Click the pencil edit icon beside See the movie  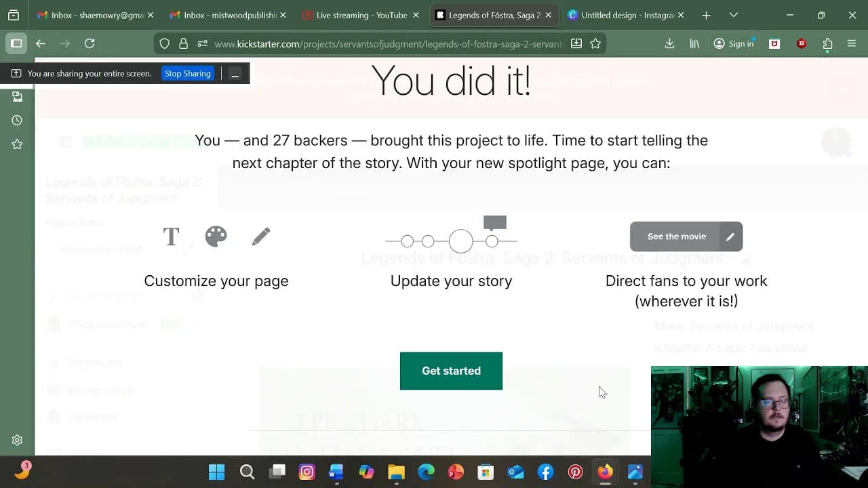pyautogui.click(x=730, y=237)
